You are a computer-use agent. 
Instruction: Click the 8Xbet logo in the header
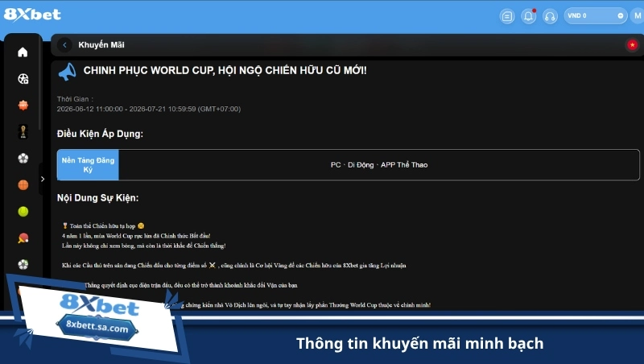[32, 14]
